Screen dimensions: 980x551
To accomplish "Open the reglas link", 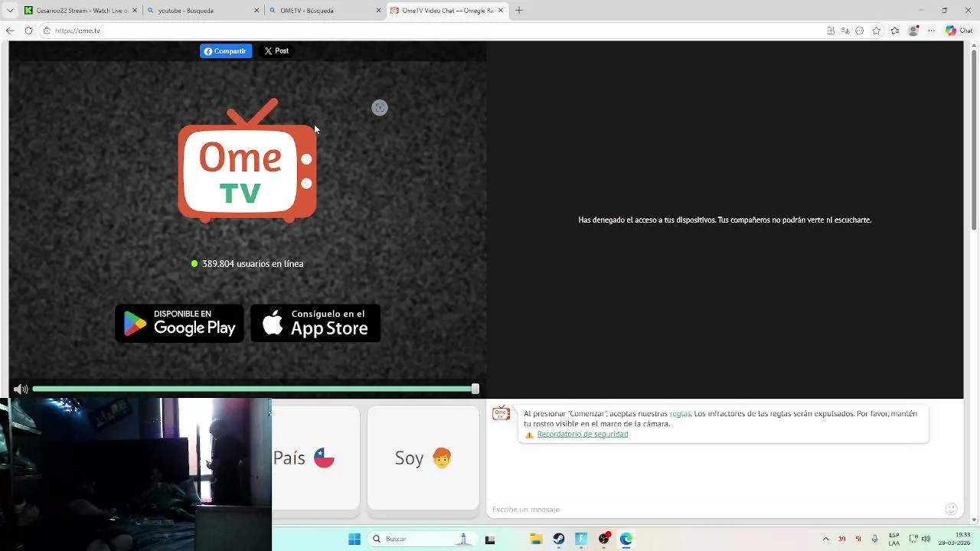I will (x=680, y=414).
